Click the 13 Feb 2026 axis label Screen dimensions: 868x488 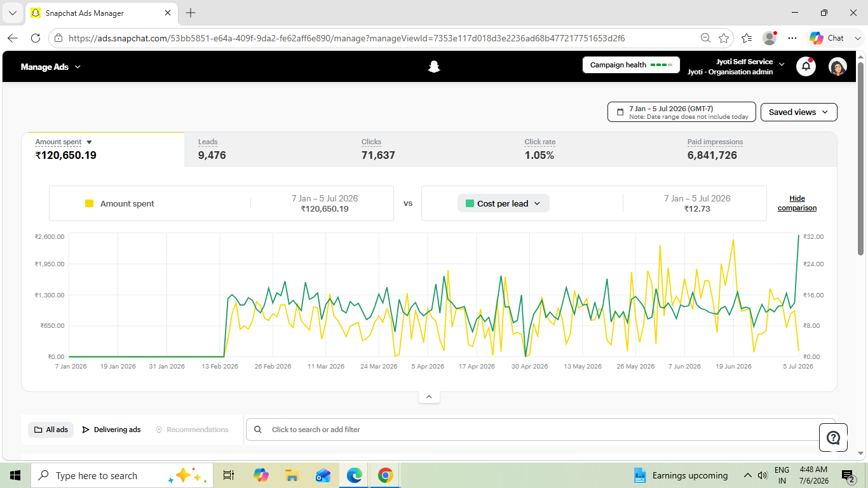220,366
